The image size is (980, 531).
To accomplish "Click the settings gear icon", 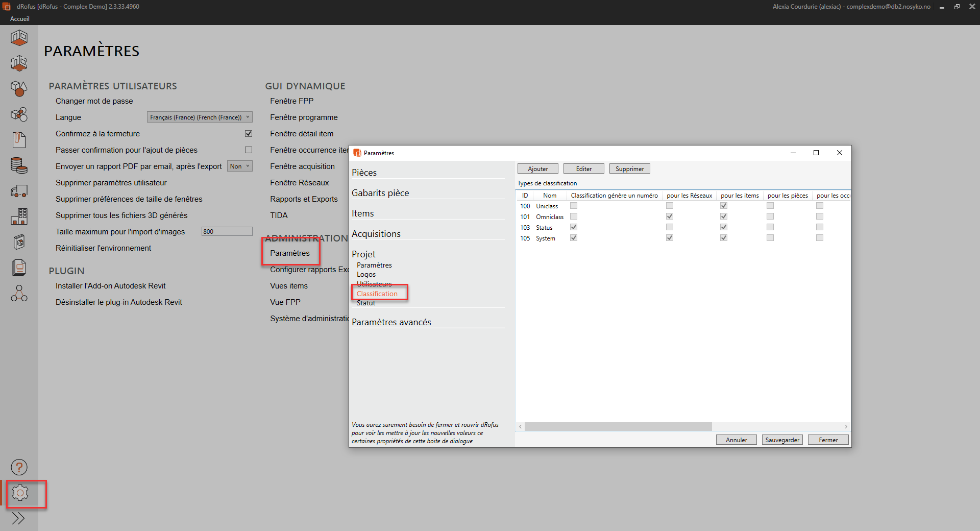I will [x=20, y=493].
